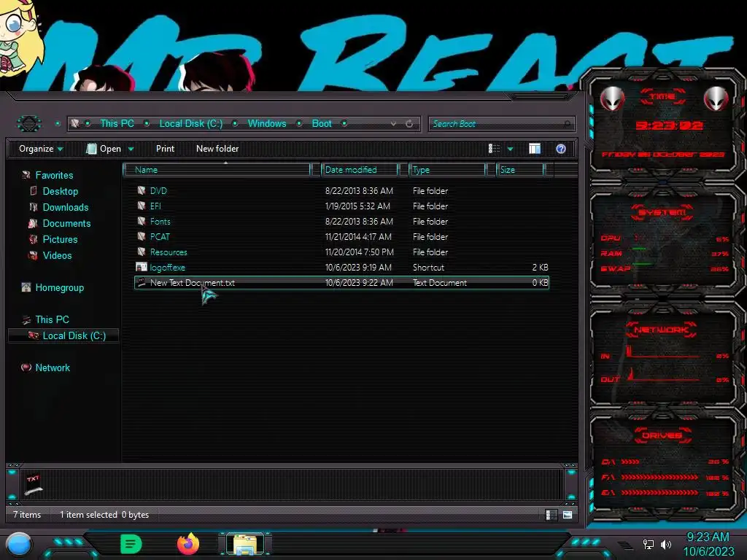This screenshot has height=560, width=747.
Task: Expand arrow after Boot breadcrumb
Action: pos(344,124)
